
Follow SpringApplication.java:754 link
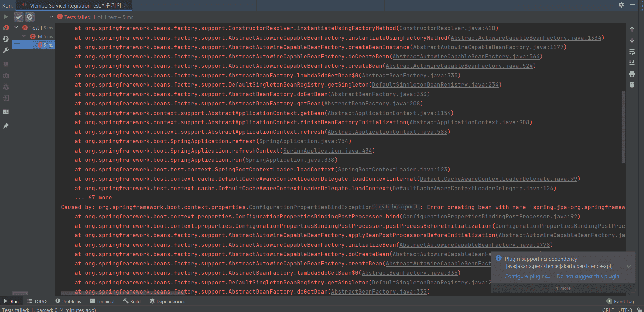(303, 141)
